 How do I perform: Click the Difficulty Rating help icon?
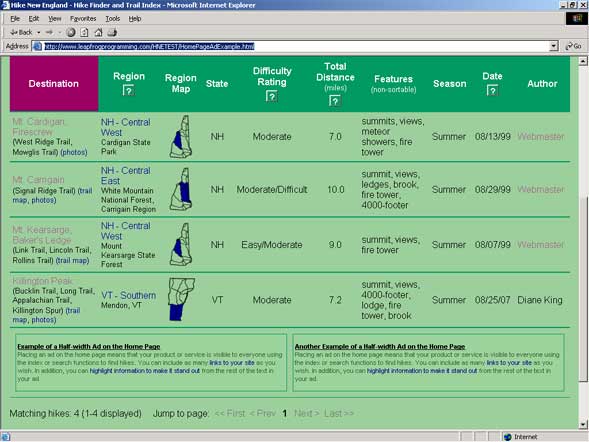271,97
